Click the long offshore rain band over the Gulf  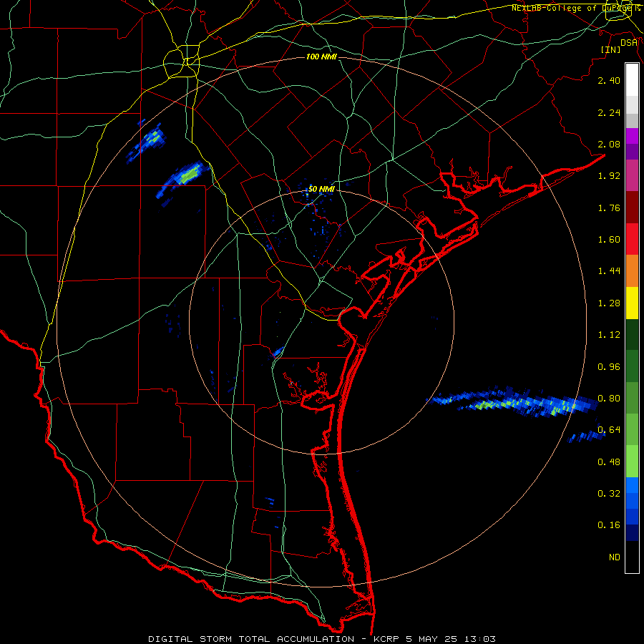pyautogui.click(x=513, y=402)
